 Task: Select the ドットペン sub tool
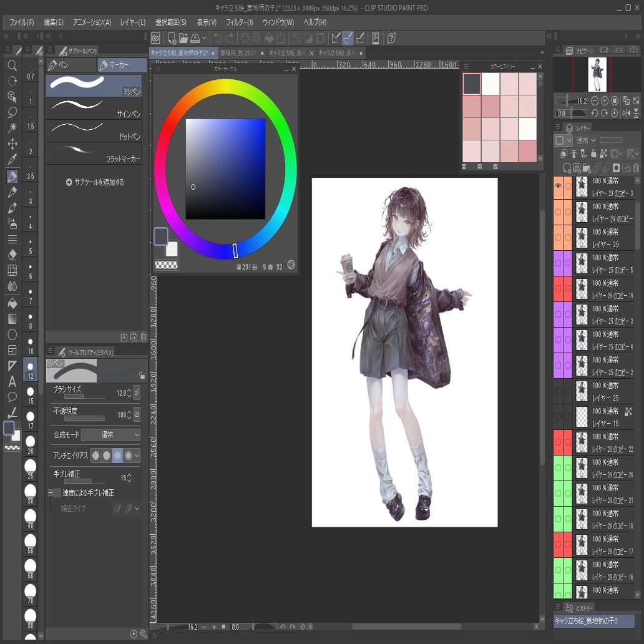tap(94, 131)
